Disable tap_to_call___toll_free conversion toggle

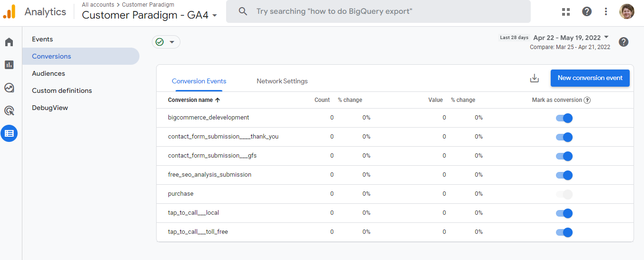564,232
